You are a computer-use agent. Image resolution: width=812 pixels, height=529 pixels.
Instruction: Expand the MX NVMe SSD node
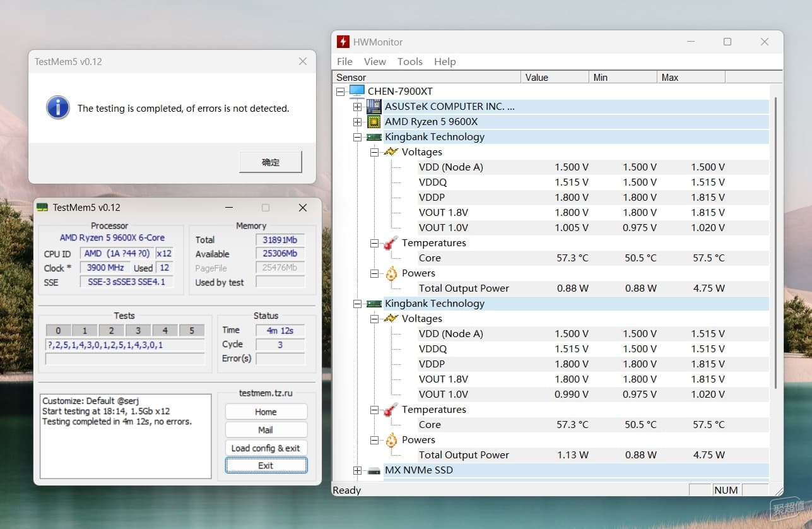click(x=358, y=470)
